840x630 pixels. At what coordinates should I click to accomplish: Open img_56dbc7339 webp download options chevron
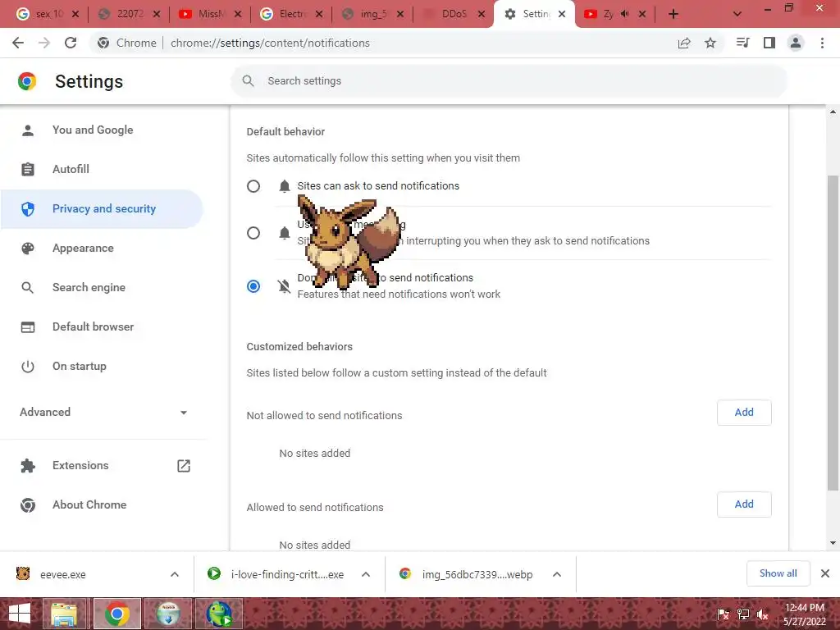(x=557, y=574)
